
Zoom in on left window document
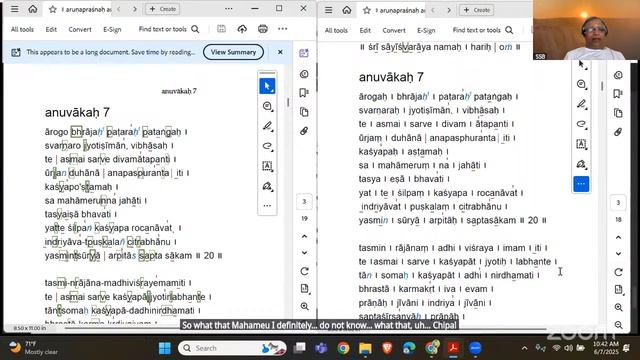tap(304, 306)
